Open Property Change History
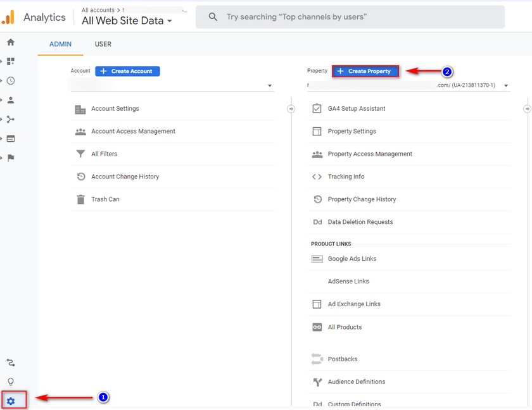This screenshot has width=532, height=410. click(x=362, y=199)
